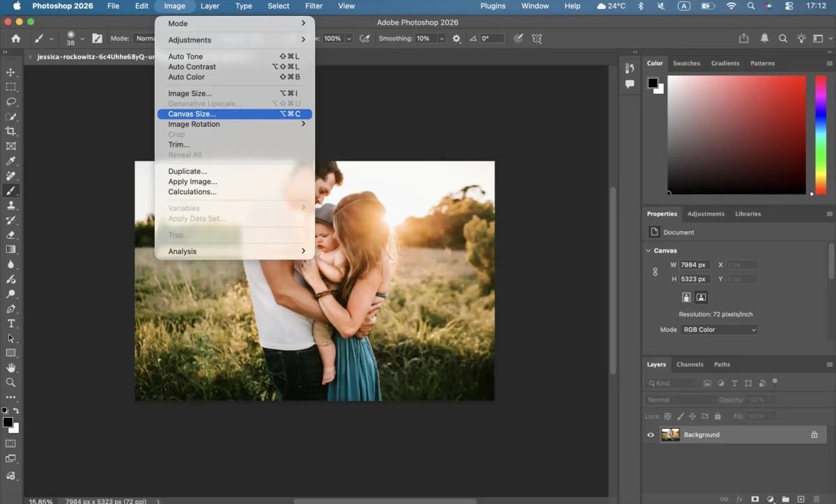Select the Gradient tool
Viewport: 836px width, 504px height.
click(x=10, y=249)
